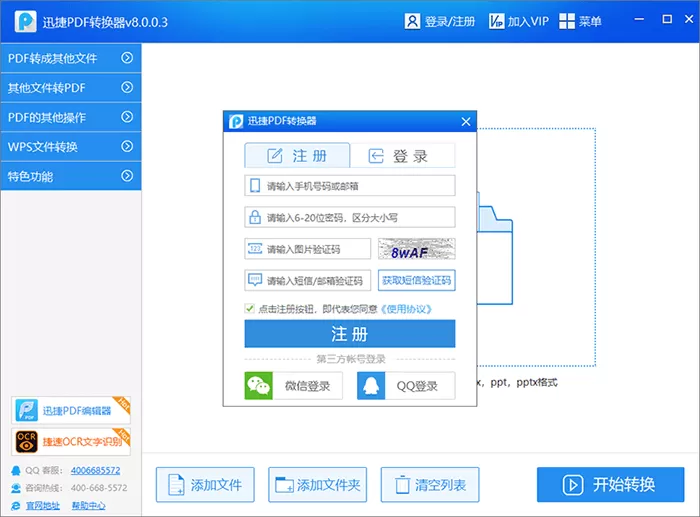The image size is (700, 517).
Task: Open the 捷速OCR文字识别 promo banner
Action: coord(71,442)
